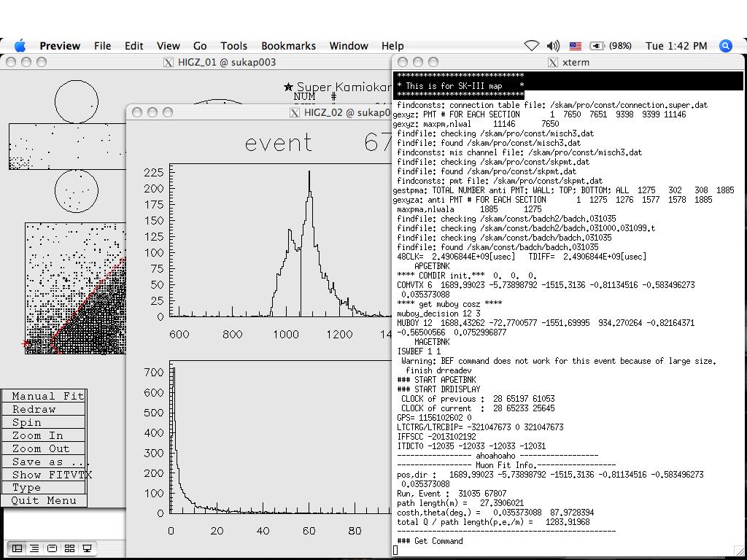Image resolution: width=747 pixels, height=560 pixels.
Task: Click the 'muboy_decision 12 3' line
Action: point(438,314)
